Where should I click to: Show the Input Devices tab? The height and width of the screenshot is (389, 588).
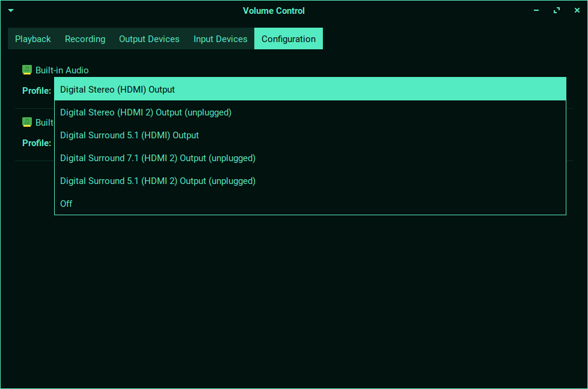click(x=220, y=39)
